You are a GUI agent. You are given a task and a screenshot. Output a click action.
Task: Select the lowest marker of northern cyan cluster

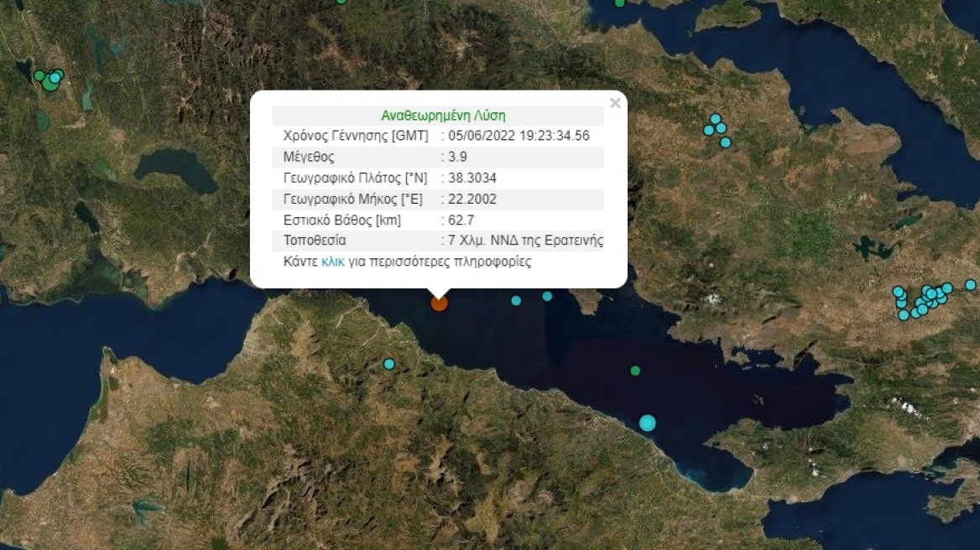point(726,143)
